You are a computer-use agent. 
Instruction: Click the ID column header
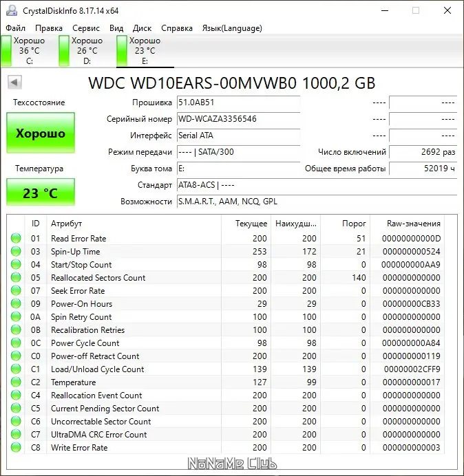[x=36, y=224]
